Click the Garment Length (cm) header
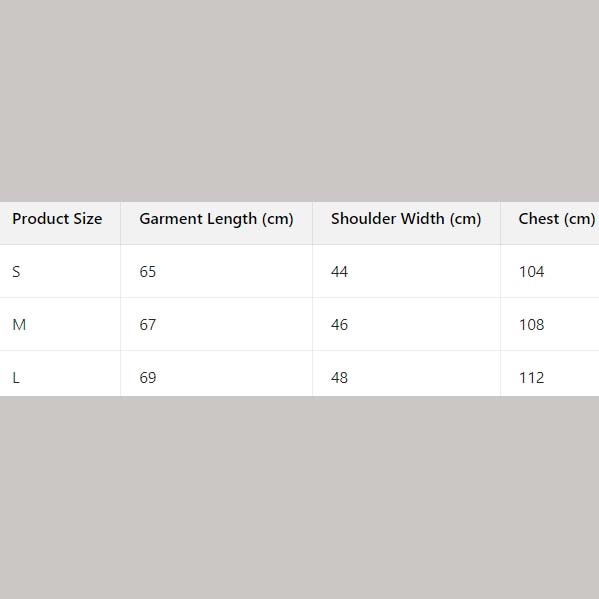This screenshot has width=599, height=599. coord(216,219)
